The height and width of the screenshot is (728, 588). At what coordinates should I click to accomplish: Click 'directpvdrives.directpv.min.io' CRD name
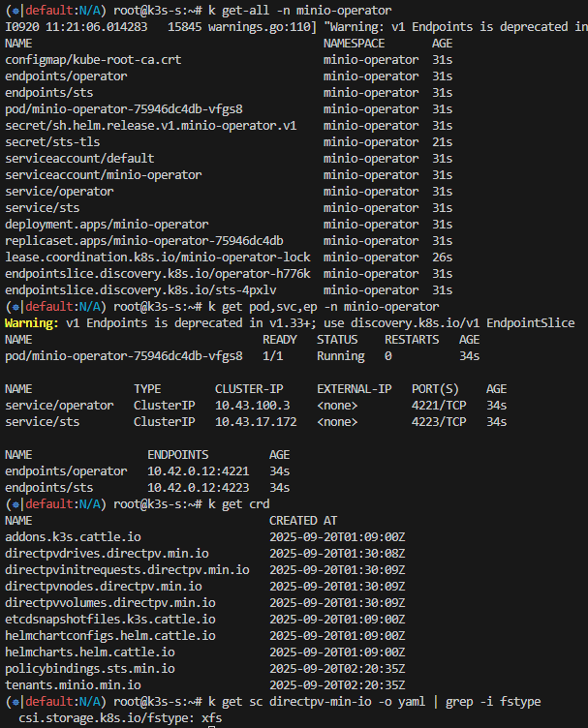107,554
